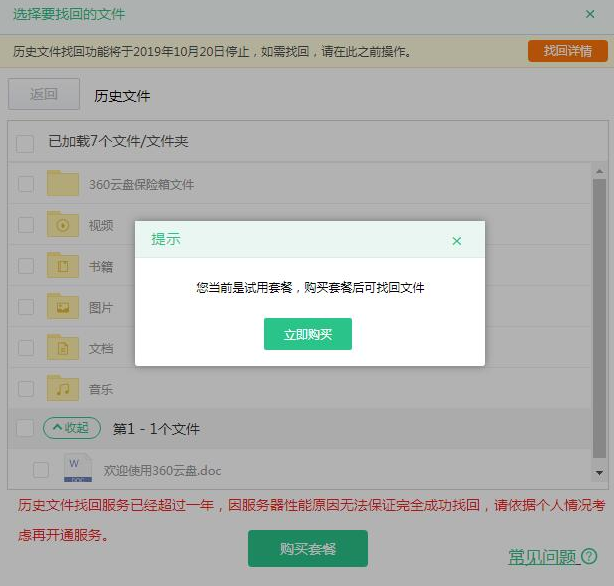Select the 书籍 folder name
The image size is (614, 586).
pos(101,266)
